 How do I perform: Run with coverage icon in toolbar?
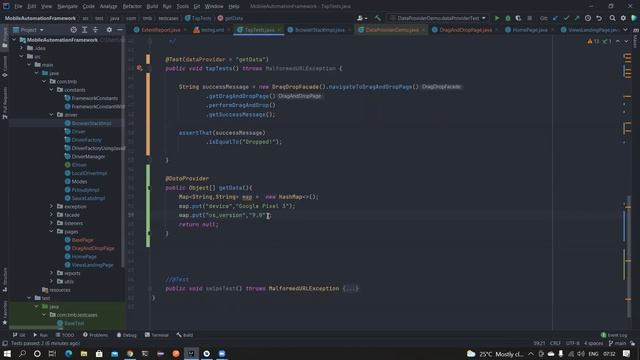tap(518, 18)
